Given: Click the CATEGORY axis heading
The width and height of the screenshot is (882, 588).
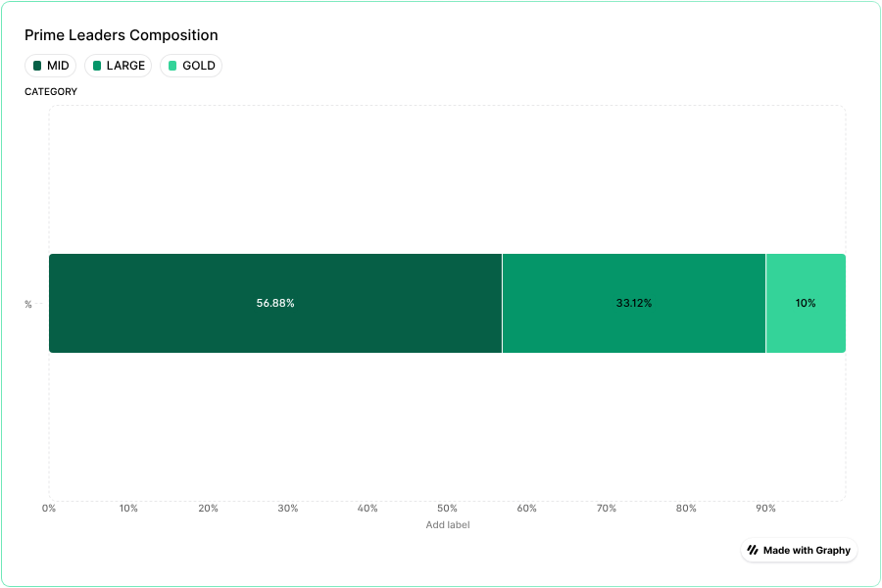Looking at the screenshot, I should click(x=51, y=92).
